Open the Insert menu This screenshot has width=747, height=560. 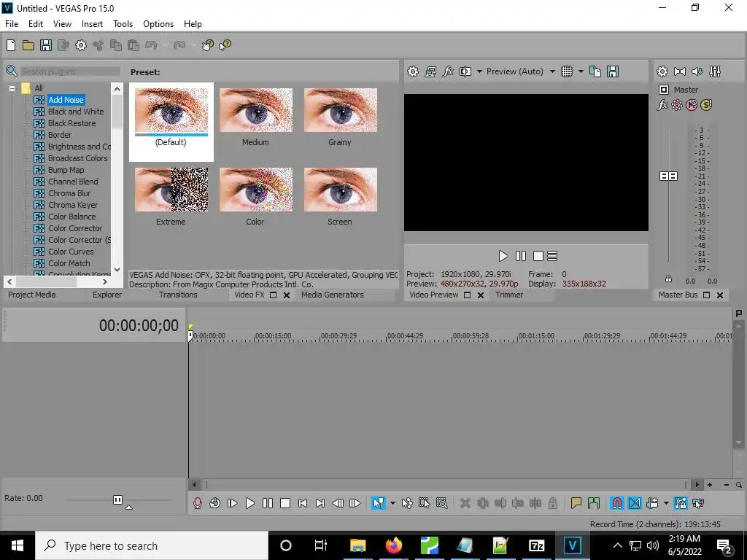tap(92, 24)
